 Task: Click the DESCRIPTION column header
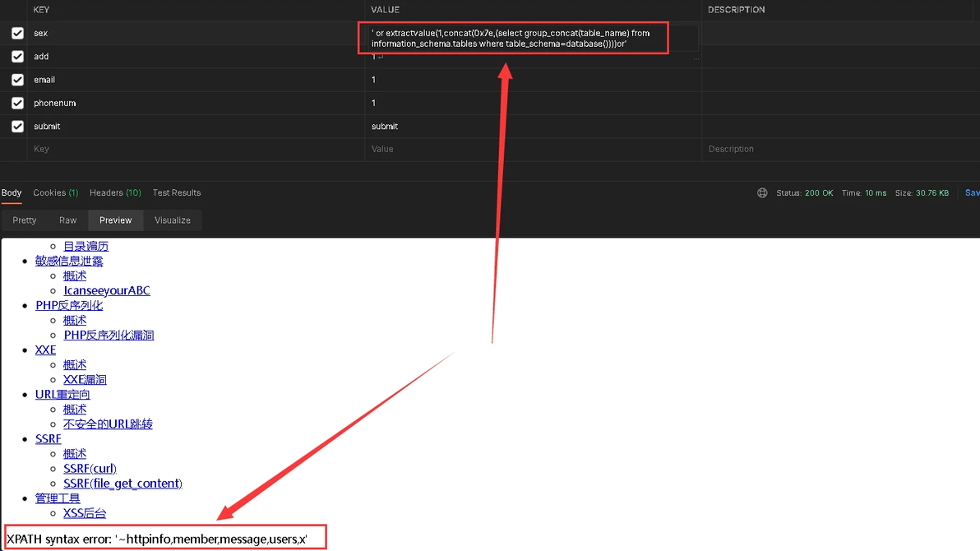(x=737, y=9)
